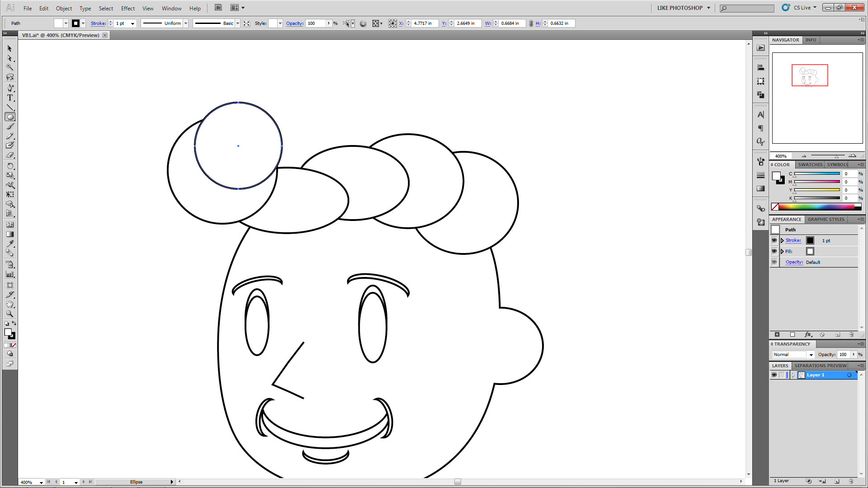Pick the Eyedropper tool
The height and width of the screenshot is (488, 868).
[9, 244]
